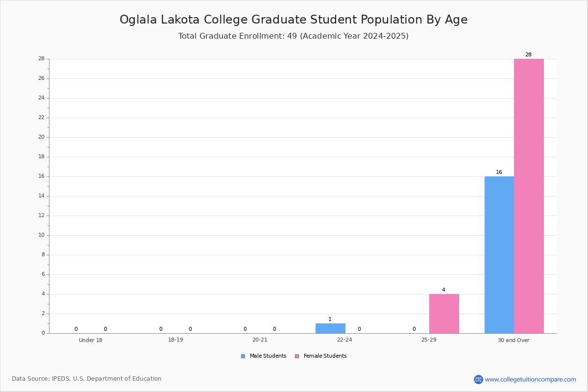The height and width of the screenshot is (392, 588).
Task: Hide Male Students series via legend label
Action: coord(268,356)
